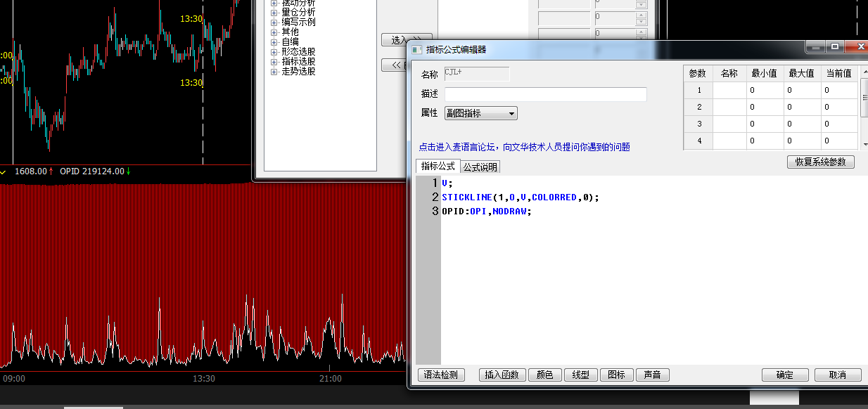Expand the 自编 tree node

[274, 42]
